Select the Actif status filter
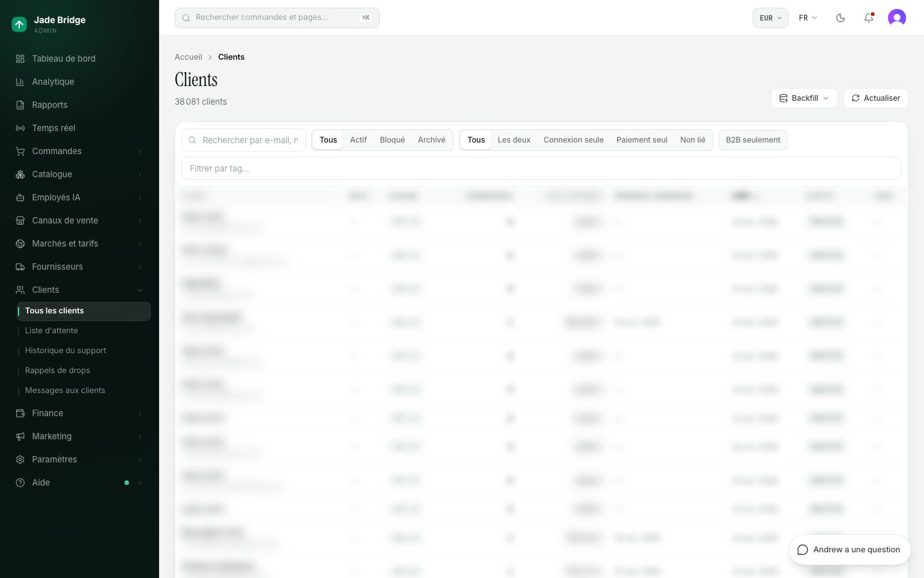This screenshot has width=924, height=578. [358, 140]
